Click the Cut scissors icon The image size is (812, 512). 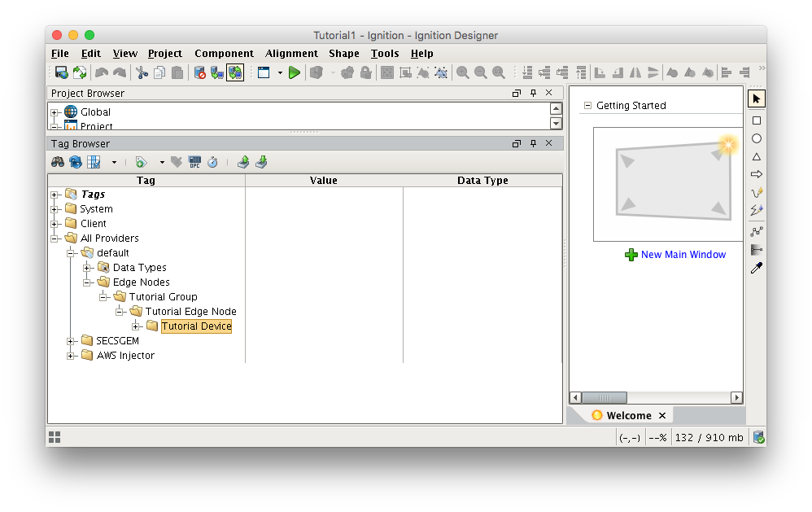[142, 72]
